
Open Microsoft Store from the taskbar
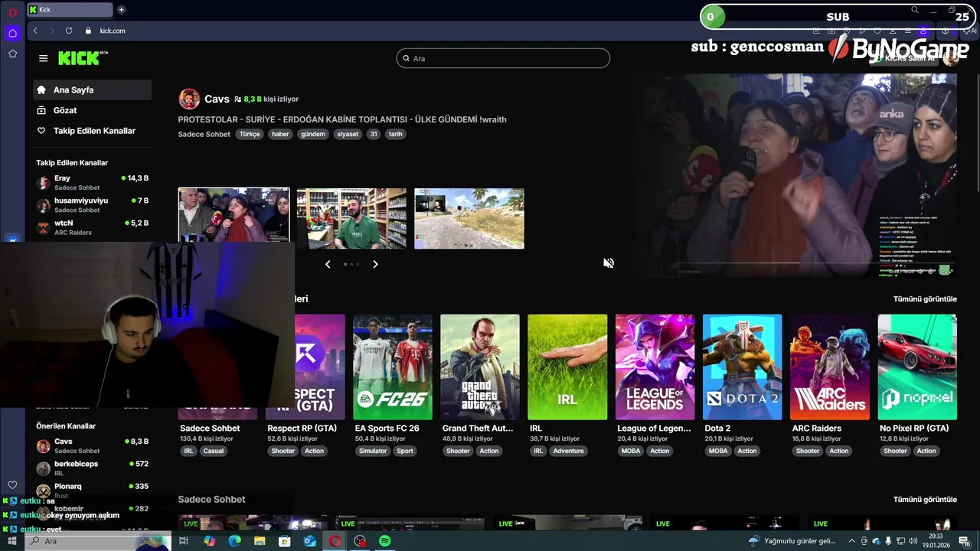pyautogui.click(x=285, y=541)
